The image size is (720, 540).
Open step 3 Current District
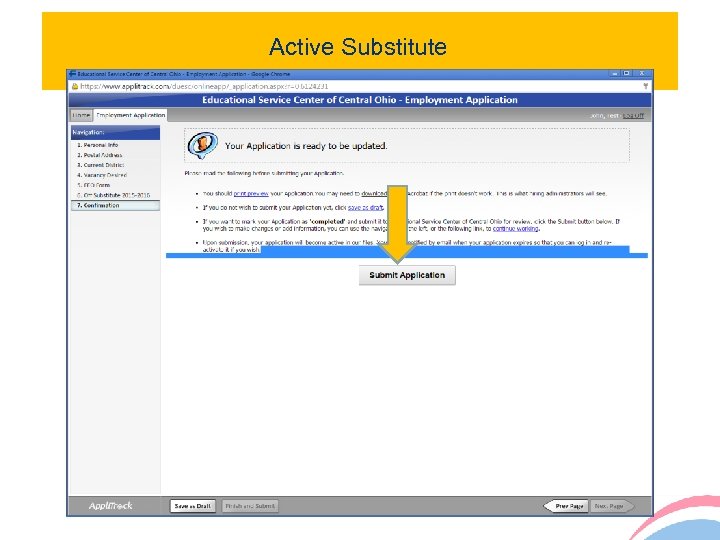coord(101,165)
